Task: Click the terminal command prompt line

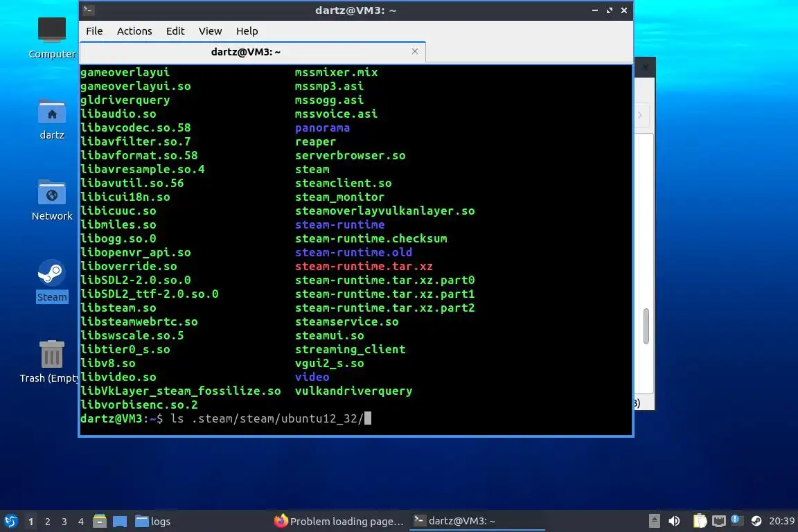Action: tap(225, 418)
